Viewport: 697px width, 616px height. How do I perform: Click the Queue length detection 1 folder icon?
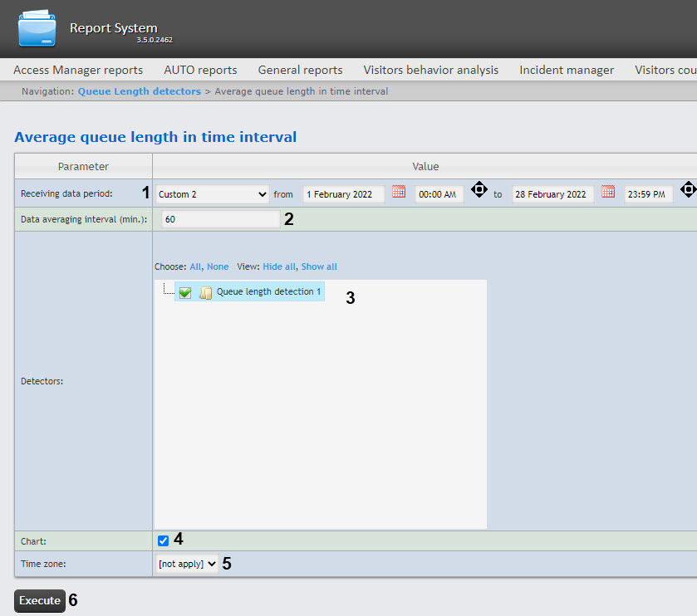pyautogui.click(x=205, y=293)
